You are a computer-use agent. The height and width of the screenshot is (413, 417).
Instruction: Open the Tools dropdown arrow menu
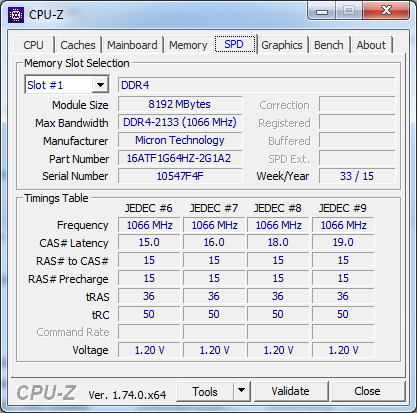coord(242,392)
